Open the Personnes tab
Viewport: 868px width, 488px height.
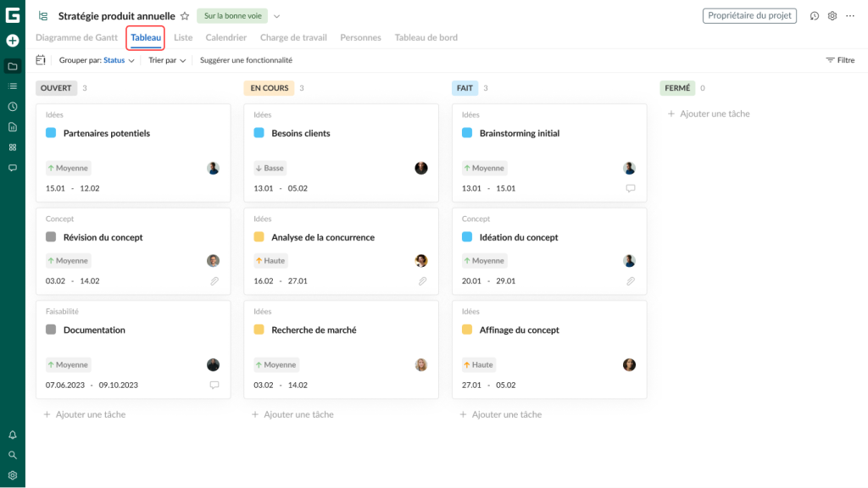360,37
